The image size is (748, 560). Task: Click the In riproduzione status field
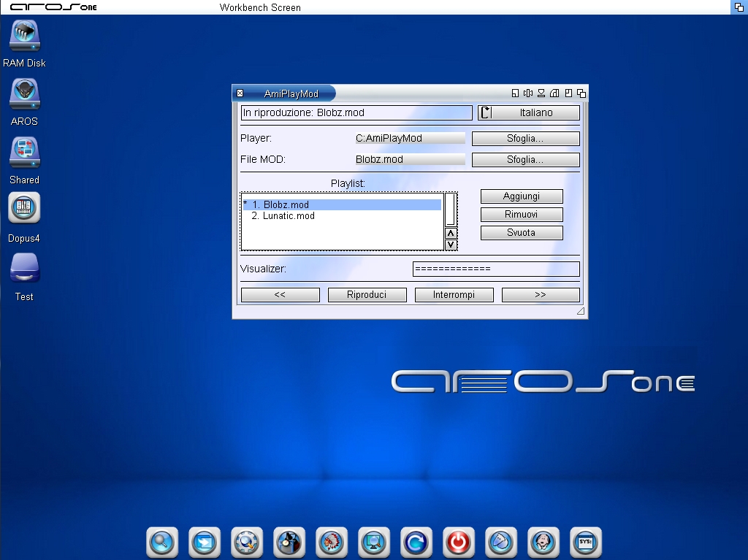(x=356, y=112)
